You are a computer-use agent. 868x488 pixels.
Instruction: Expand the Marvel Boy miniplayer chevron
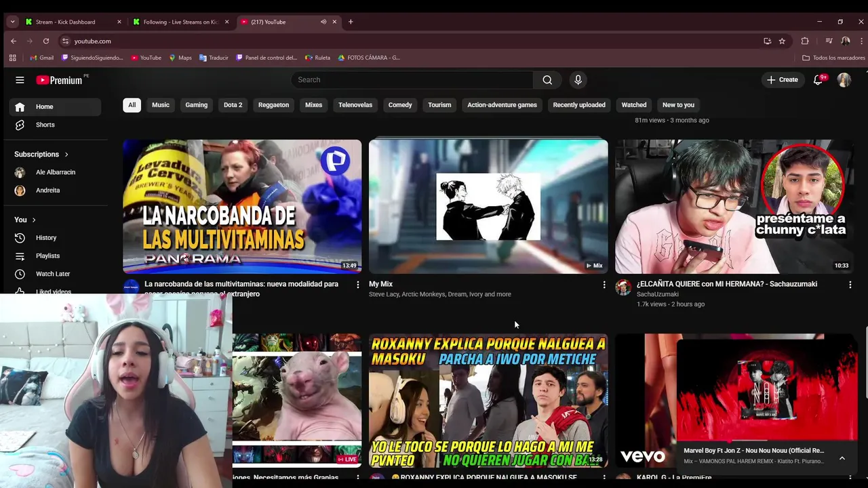[842, 458]
